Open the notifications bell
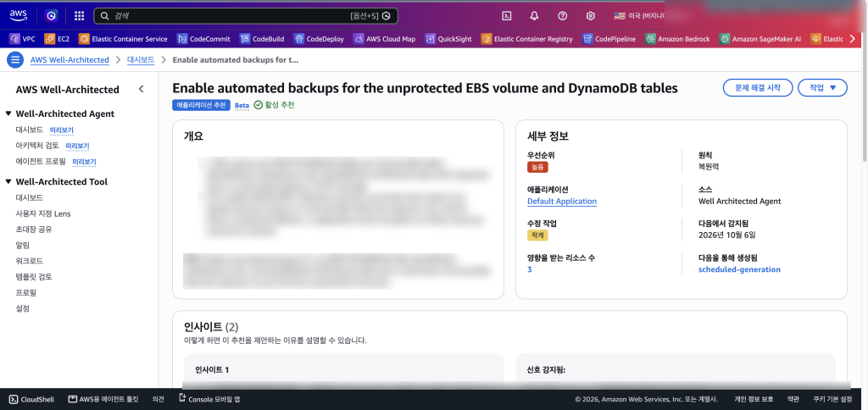The width and height of the screenshot is (868, 410). [x=534, y=16]
